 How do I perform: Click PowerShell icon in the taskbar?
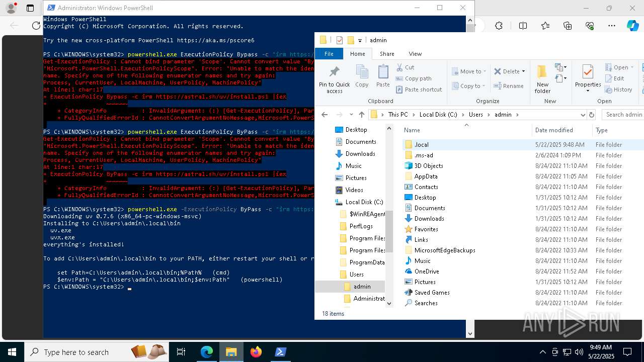tap(281, 352)
